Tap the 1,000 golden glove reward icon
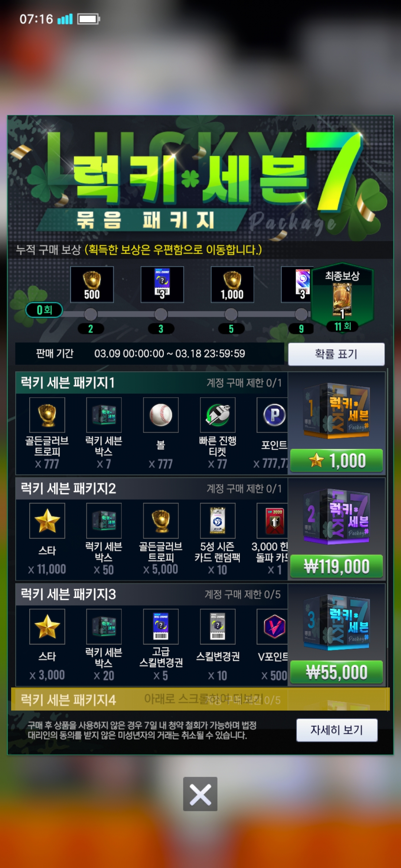Viewport: 401px width, 868px height. [x=232, y=285]
